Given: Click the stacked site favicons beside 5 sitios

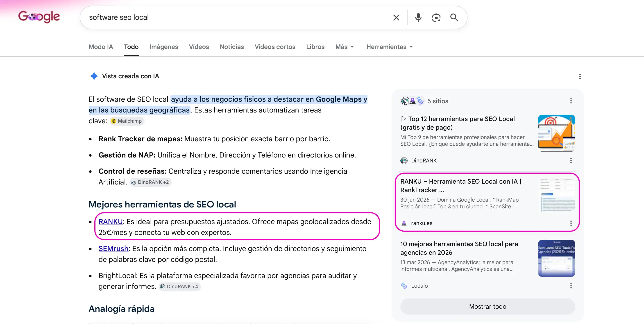Looking at the screenshot, I should click(x=412, y=101).
